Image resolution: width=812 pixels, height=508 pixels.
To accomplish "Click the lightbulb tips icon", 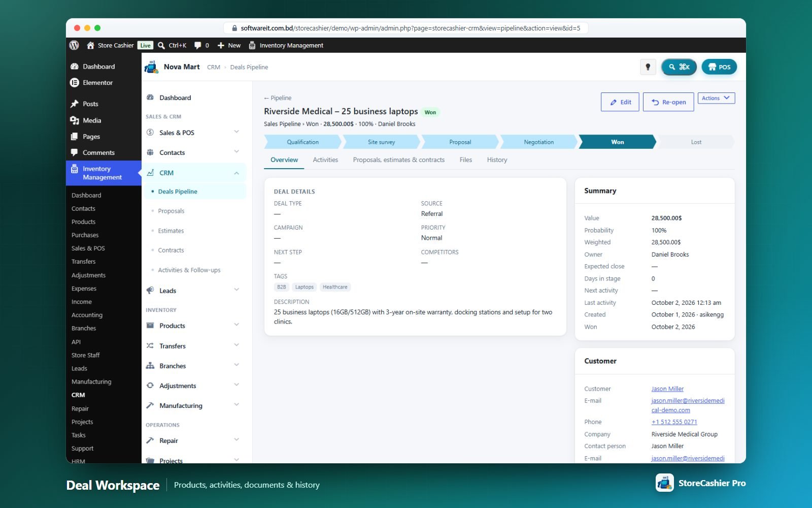I will coord(648,67).
